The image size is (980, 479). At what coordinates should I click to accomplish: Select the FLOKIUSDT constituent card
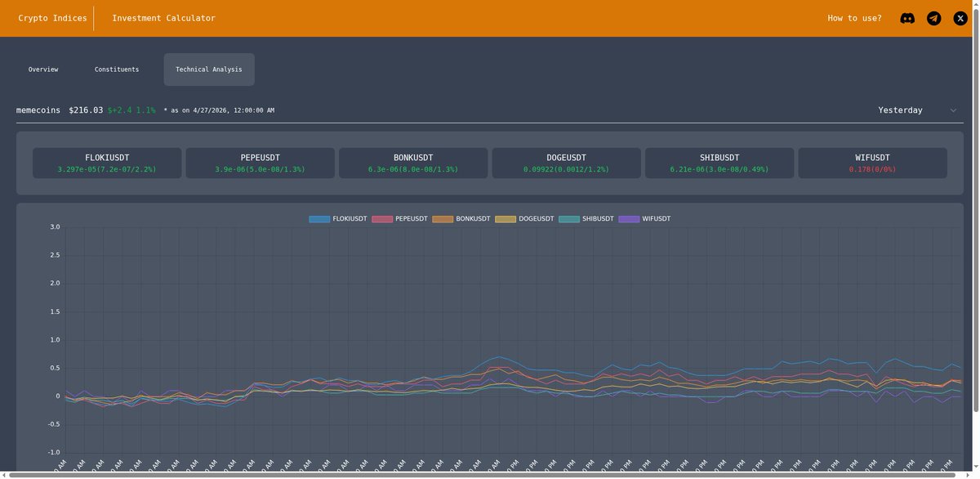[107, 162]
